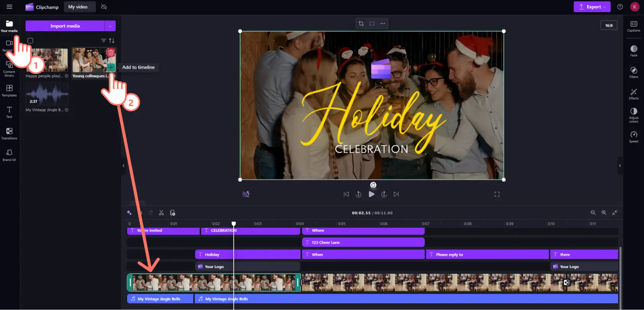
Task: Open the Filters panel
Action: (634, 72)
